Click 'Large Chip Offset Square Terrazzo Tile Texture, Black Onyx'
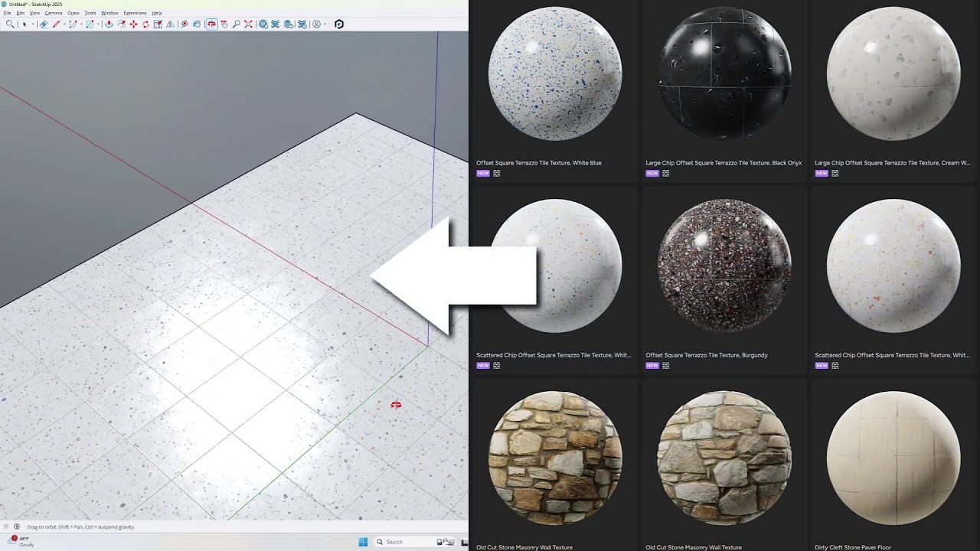980x551 pixels. [724, 163]
